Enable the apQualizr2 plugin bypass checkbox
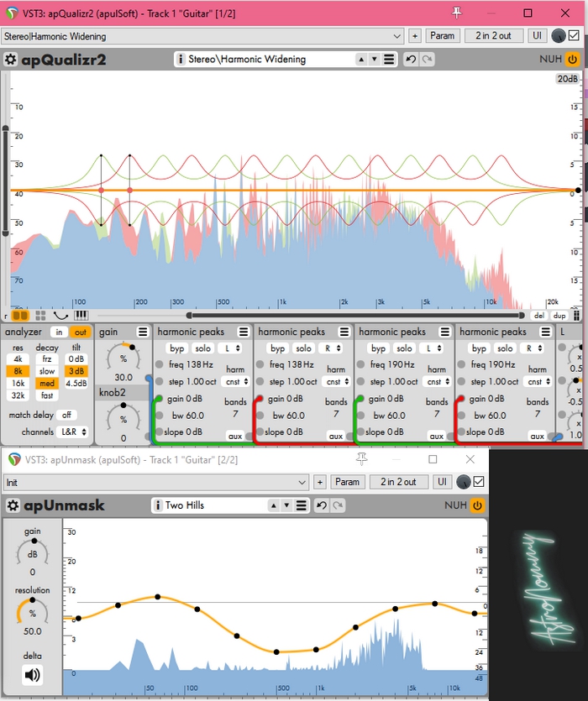This screenshot has width=588, height=701. (574, 35)
